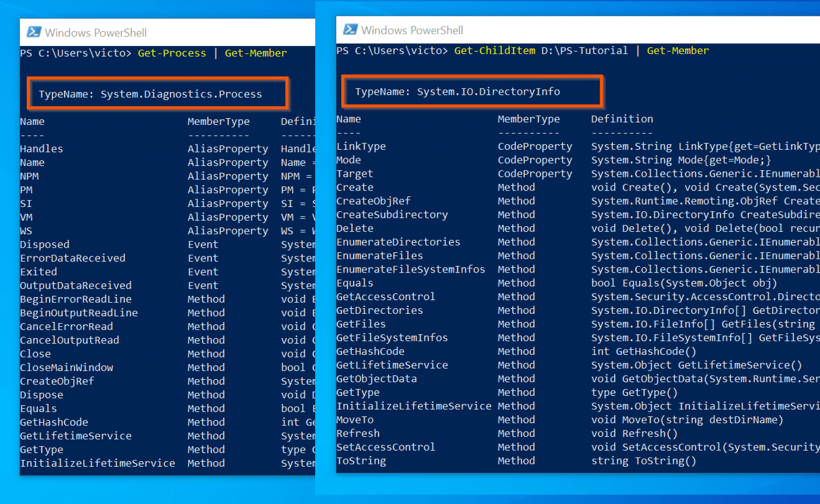
Task: Click 'Dispose' method name in left window
Action: pos(42,395)
